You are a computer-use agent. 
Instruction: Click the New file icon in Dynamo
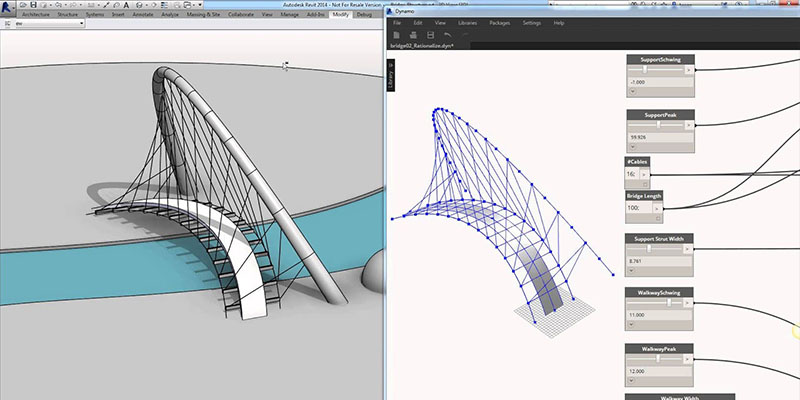(396, 35)
